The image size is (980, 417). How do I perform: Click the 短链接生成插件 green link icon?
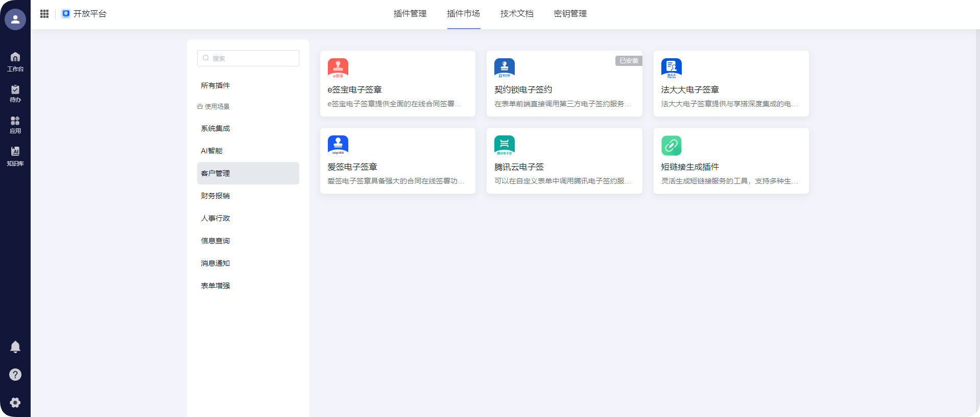(x=671, y=145)
